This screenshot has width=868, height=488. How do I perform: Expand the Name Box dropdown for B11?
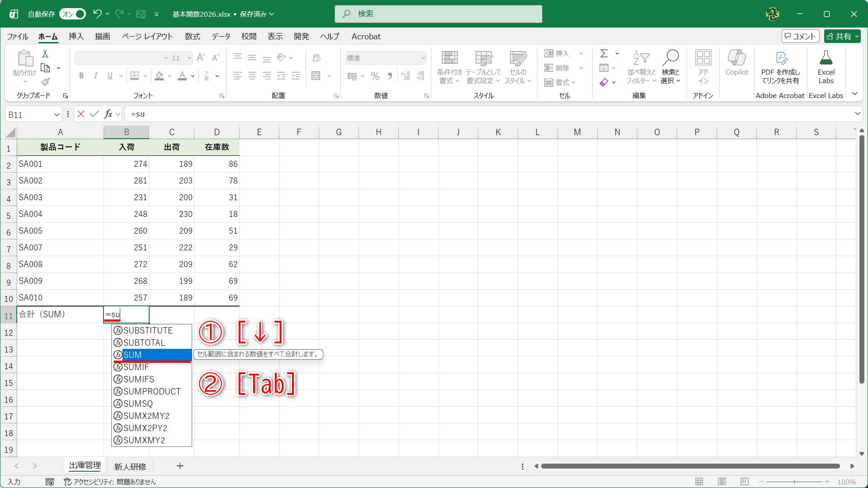(x=57, y=115)
